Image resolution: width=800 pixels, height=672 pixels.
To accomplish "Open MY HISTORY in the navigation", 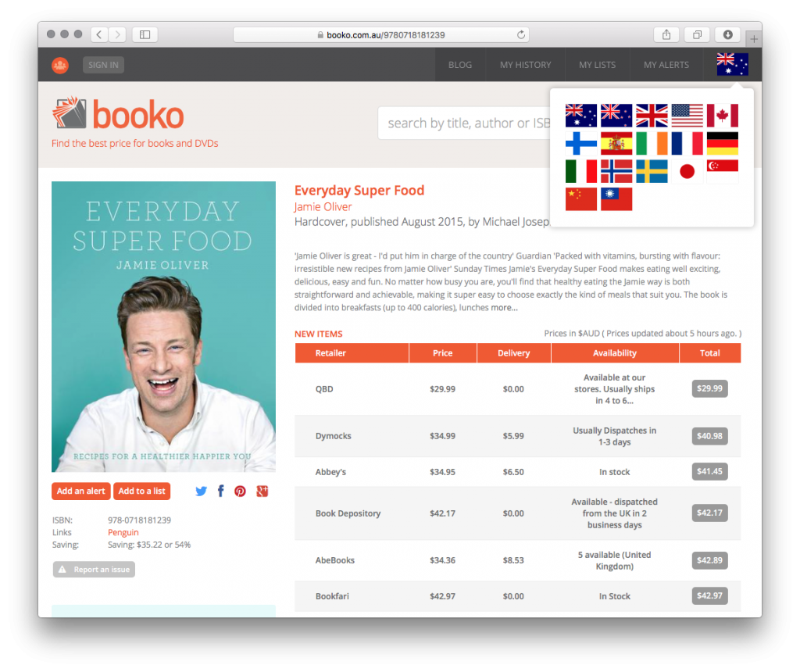I will tap(526, 65).
